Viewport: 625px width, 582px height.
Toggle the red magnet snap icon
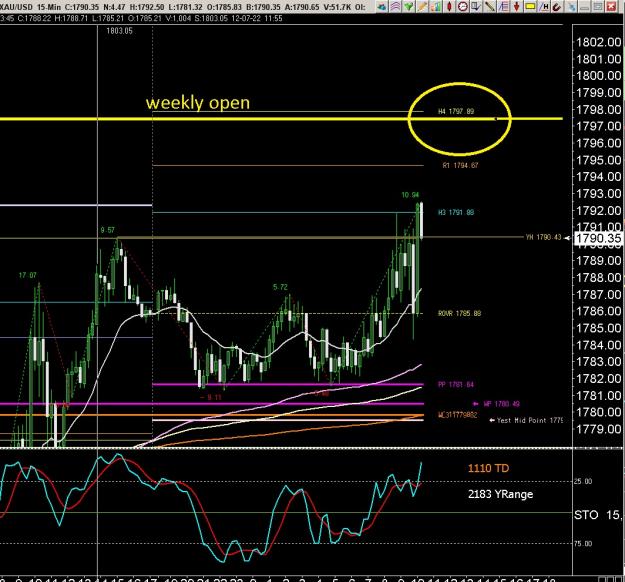[x=557, y=6]
